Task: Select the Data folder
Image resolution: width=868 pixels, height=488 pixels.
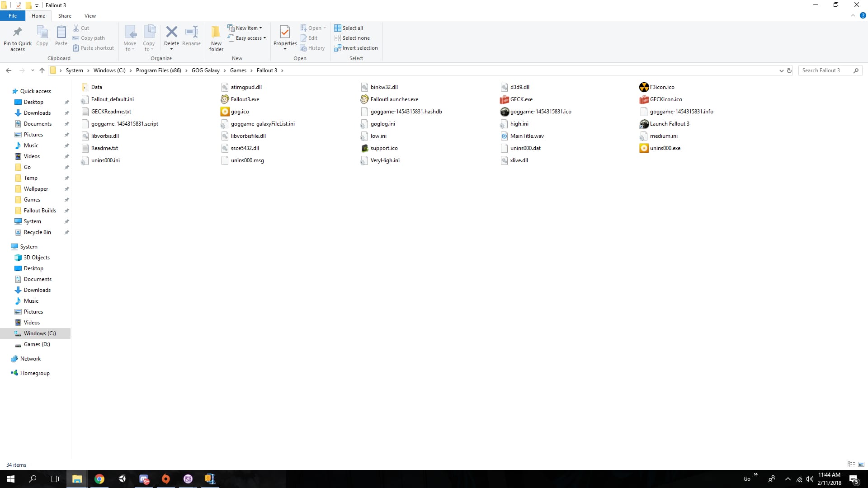Action: (x=92, y=87)
